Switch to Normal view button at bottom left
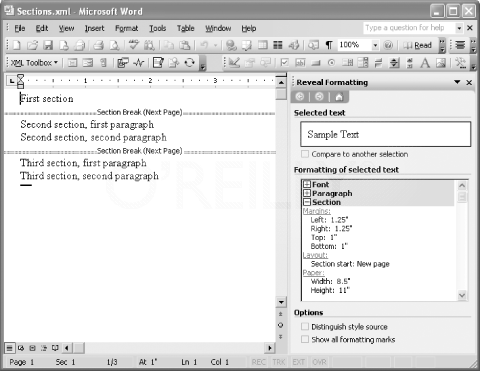The image size is (481, 371). coord(9,348)
